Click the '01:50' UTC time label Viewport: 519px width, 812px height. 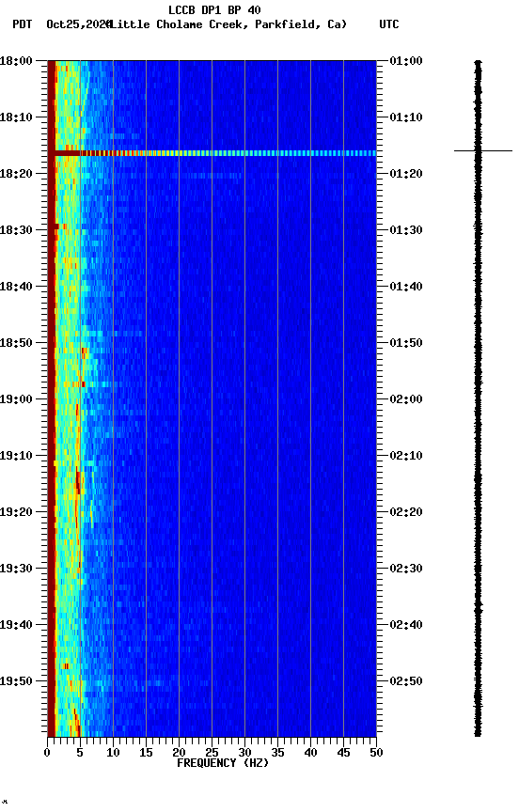point(406,343)
